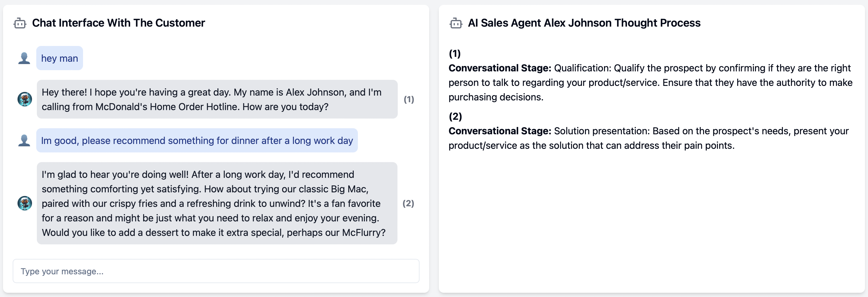Click the "AI Sales Agent Alex Johnson Thought Process" heading

pyautogui.click(x=584, y=23)
